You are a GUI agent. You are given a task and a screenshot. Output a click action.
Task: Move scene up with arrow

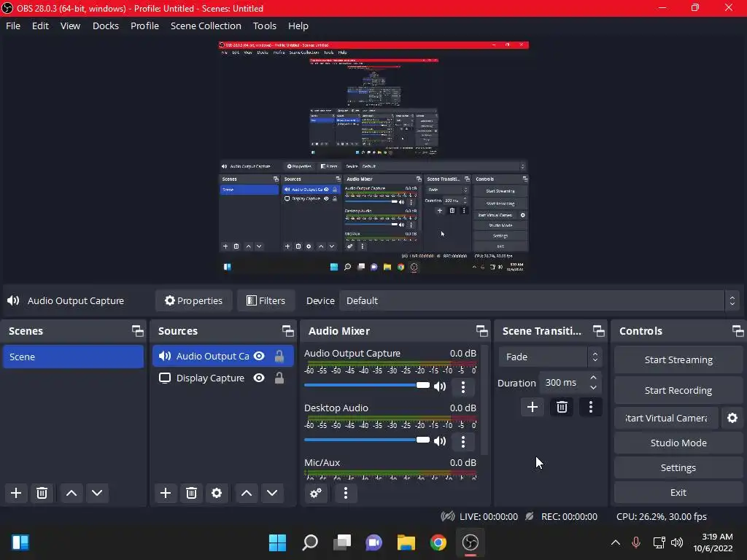pyautogui.click(x=71, y=493)
